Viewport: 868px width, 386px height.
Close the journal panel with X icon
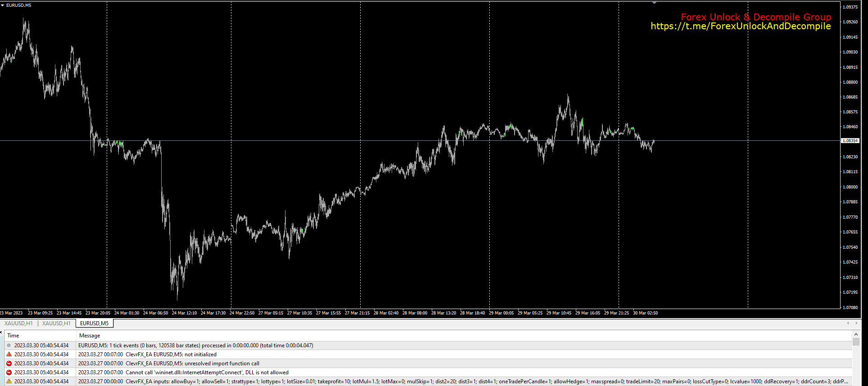point(1,332)
